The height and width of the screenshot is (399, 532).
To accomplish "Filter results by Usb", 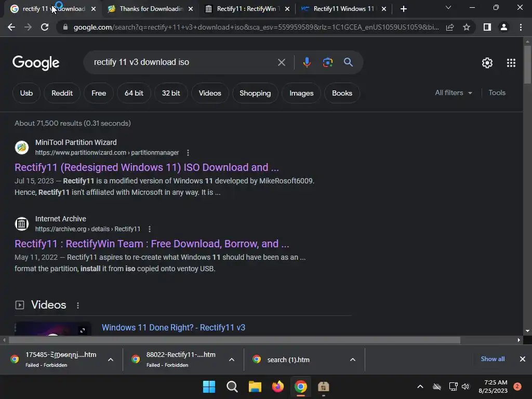I will pos(26,93).
